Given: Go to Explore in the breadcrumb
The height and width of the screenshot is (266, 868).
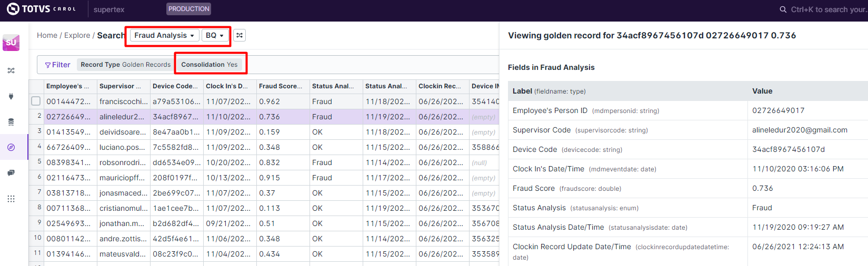Looking at the screenshot, I should pos(77,35).
